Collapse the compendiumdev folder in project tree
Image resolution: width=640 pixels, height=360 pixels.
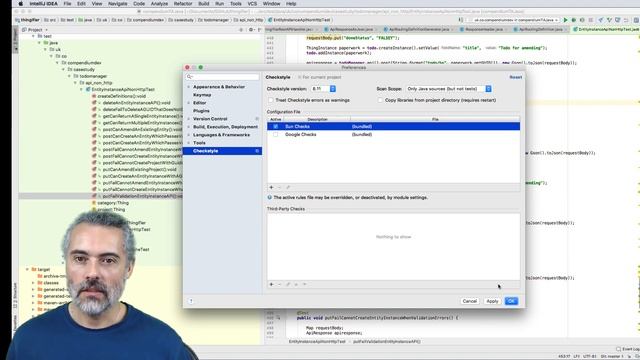tap(58, 63)
